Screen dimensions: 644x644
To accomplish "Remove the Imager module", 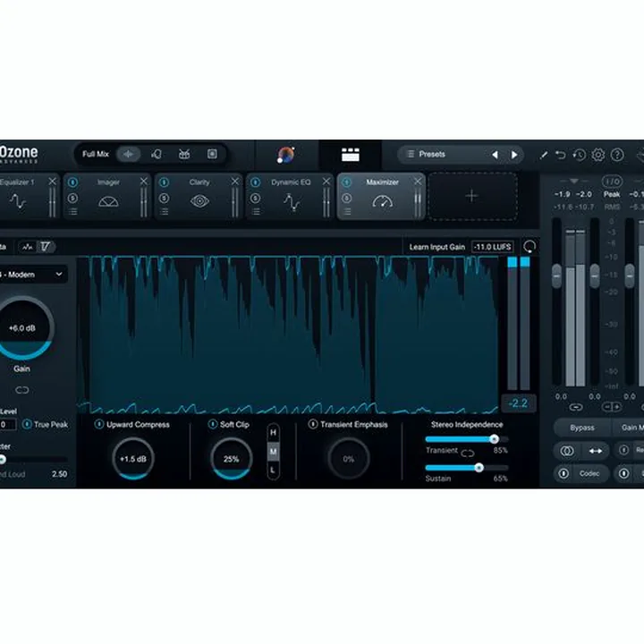I will coord(144,181).
